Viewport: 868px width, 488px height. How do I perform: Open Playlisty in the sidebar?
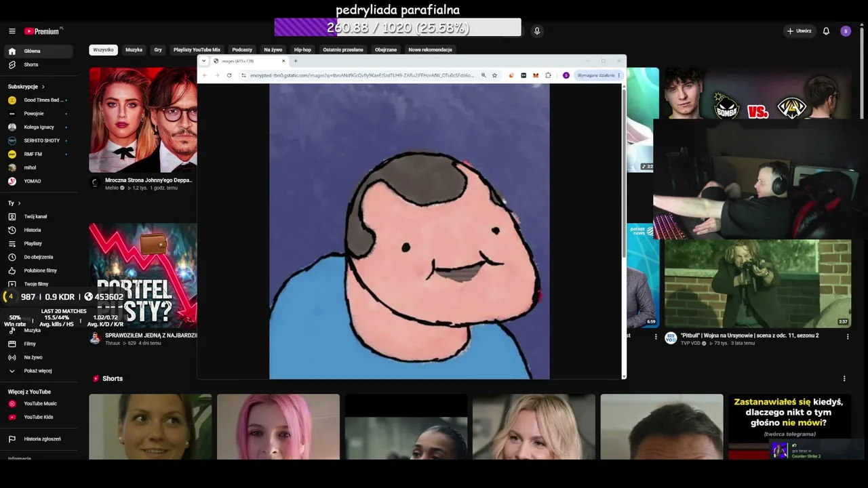40,243
